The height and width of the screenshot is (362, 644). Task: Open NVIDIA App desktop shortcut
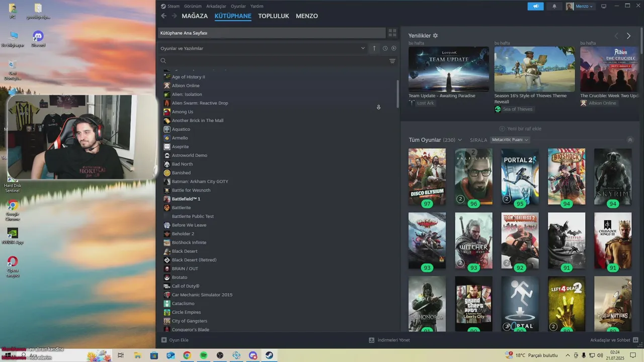click(x=13, y=236)
